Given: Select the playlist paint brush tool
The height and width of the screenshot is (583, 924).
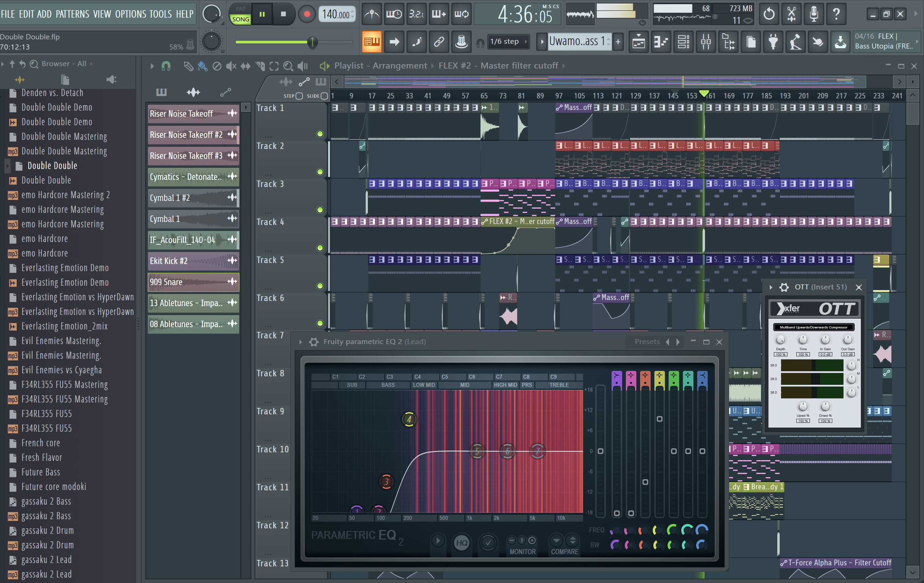Looking at the screenshot, I should 202,66.
